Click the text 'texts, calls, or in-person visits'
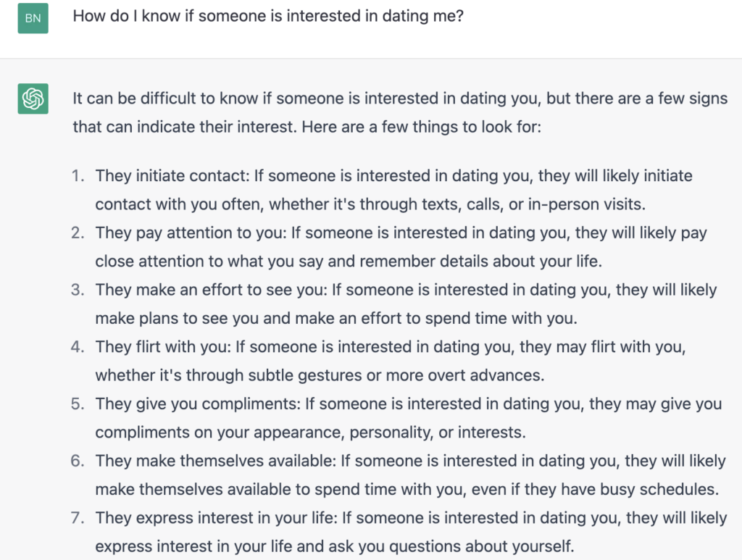The image size is (742, 560). pos(533,204)
